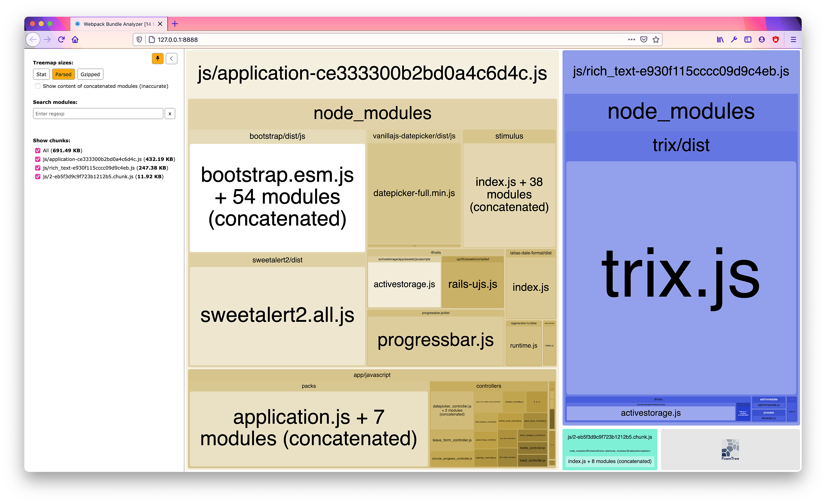Go to the browser home page

click(x=75, y=39)
